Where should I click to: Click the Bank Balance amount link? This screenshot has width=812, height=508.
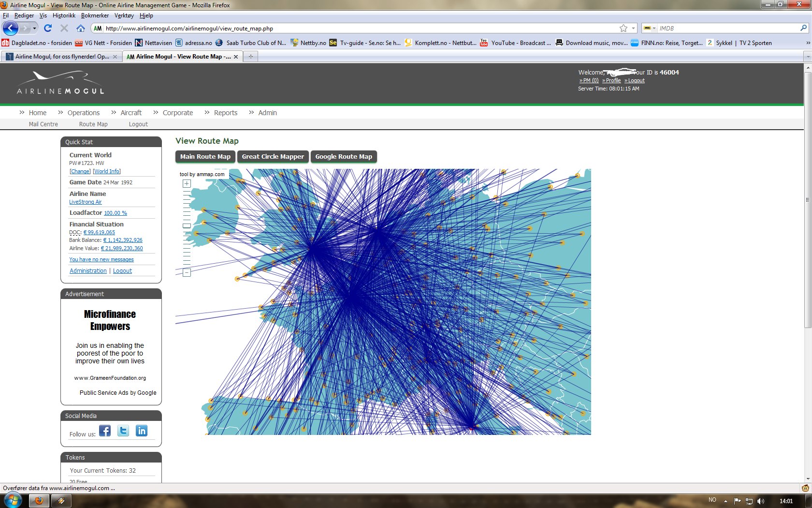click(x=123, y=240)
